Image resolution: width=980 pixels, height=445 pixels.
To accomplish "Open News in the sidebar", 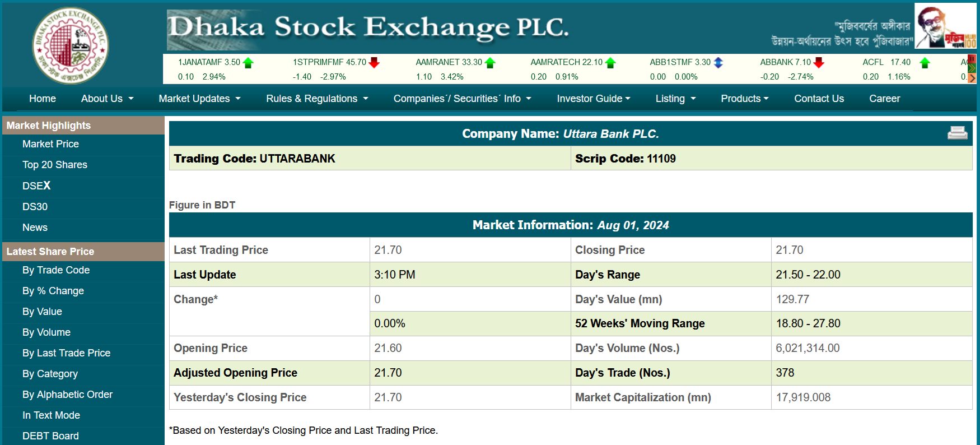I will [35, 228].
